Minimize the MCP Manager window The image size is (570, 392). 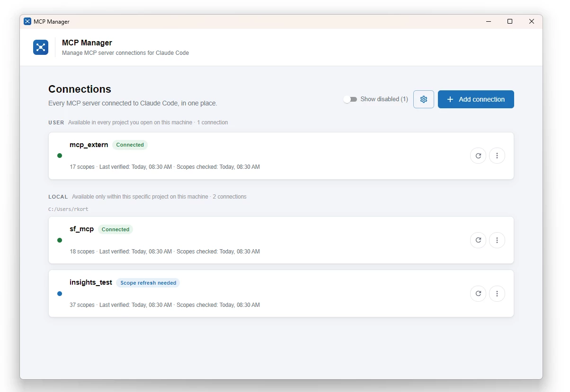click(x=488, y=21)
